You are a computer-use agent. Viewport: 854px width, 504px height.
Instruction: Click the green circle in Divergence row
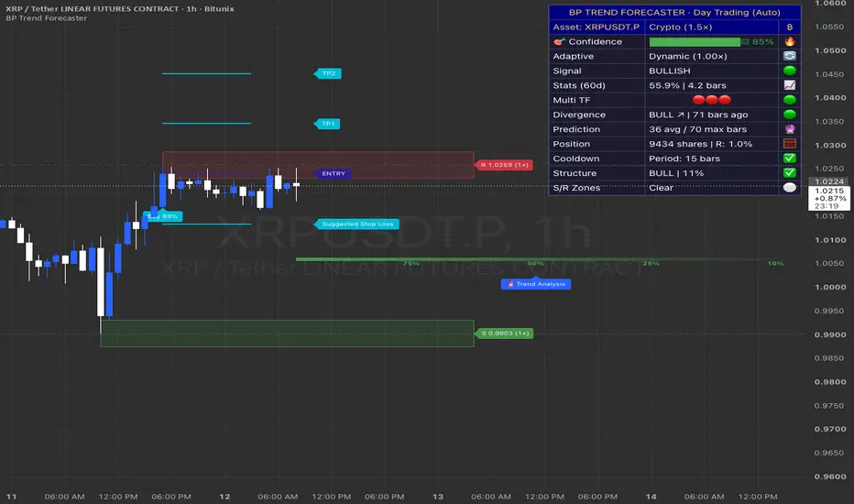[x=789, y=115]
